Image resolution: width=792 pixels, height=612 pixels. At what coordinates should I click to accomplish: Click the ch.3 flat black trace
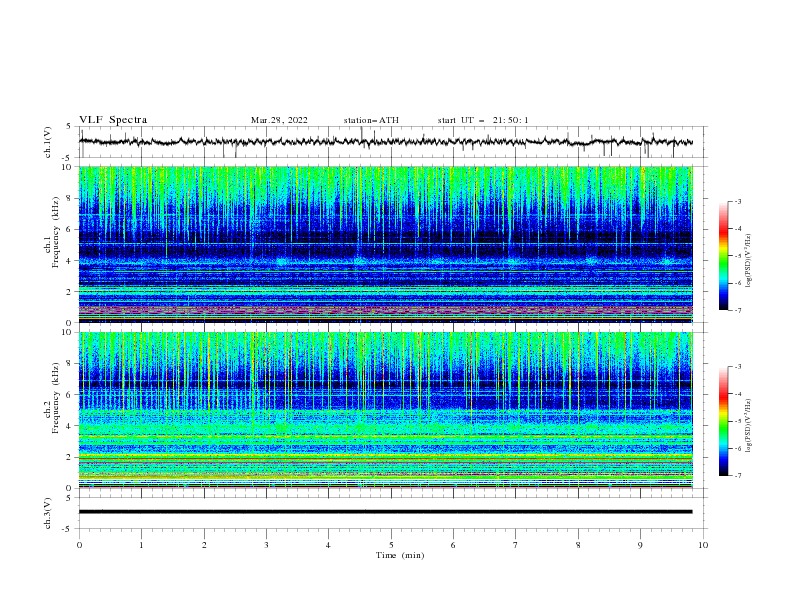386,512
